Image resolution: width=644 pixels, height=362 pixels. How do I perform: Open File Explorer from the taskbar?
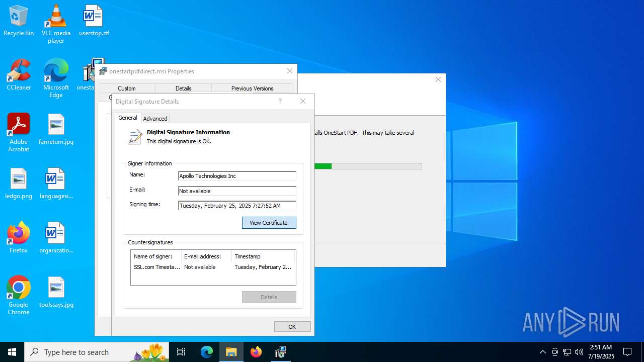(x=231, y=352)
